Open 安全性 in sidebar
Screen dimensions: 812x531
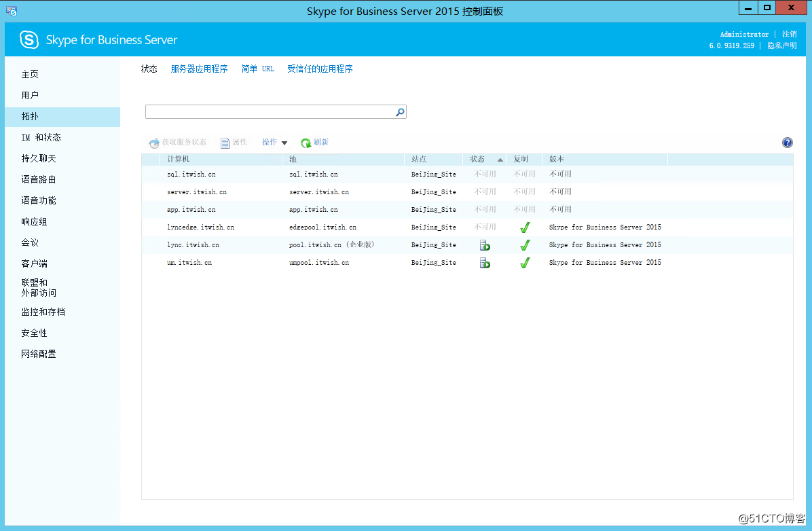(x=34, y=333)
